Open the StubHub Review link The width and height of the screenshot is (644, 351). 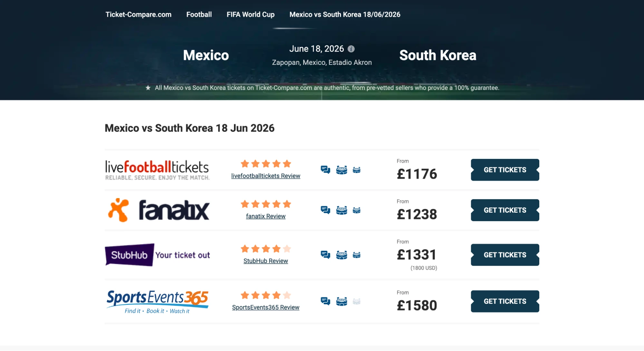tap(266, 261)
